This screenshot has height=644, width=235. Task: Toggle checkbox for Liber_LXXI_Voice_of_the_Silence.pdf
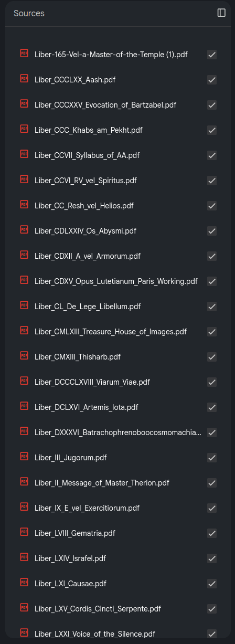212,634
